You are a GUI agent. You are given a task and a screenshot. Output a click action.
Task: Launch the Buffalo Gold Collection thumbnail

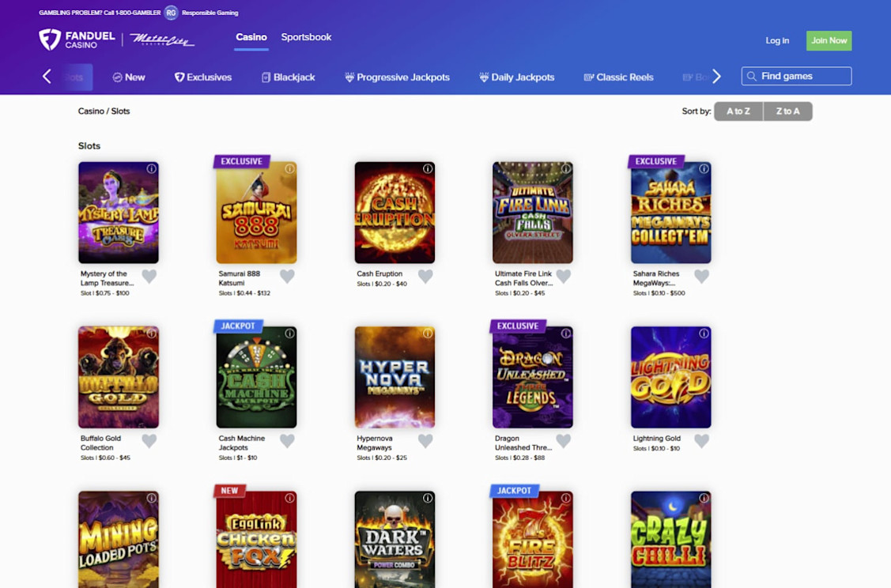point(119,377)
